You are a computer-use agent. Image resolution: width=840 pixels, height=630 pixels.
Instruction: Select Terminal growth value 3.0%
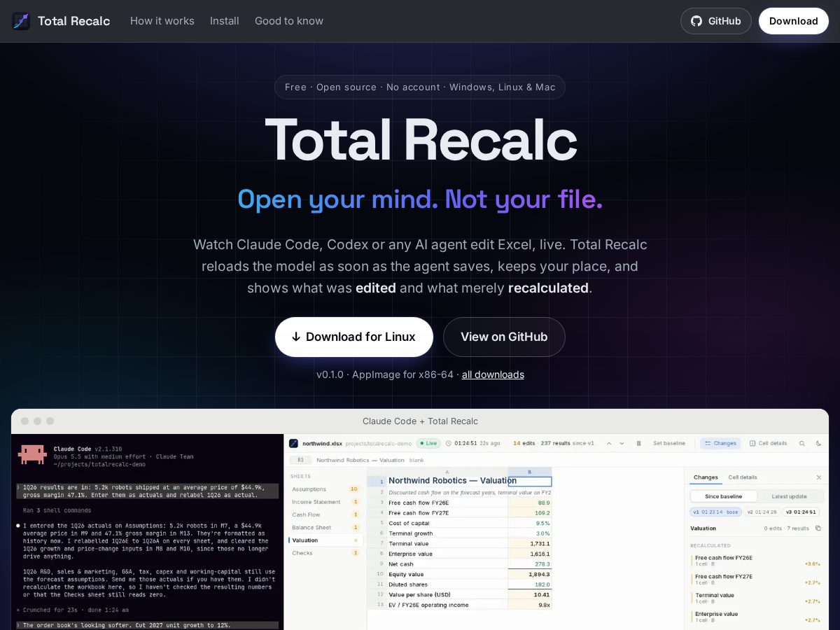pyautogui.click(x=530, y=533)
